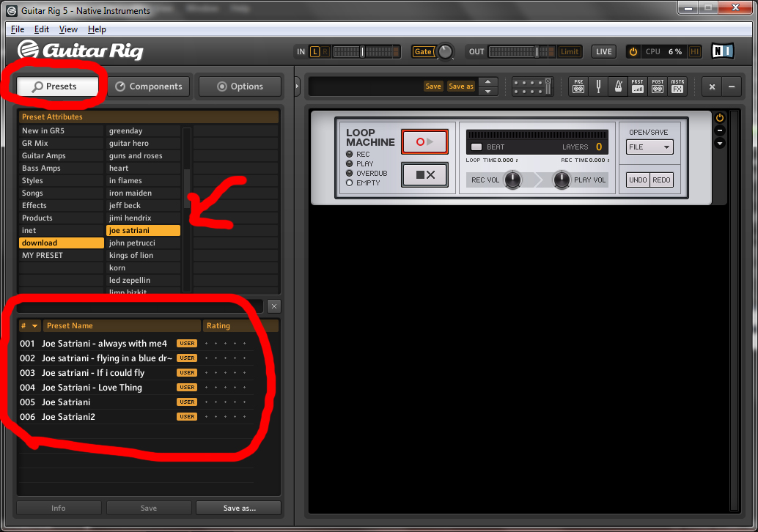This screenshot has height=532, width=758.
Task: Toggle LIVE view button
Action: click(x=604, y=52)
